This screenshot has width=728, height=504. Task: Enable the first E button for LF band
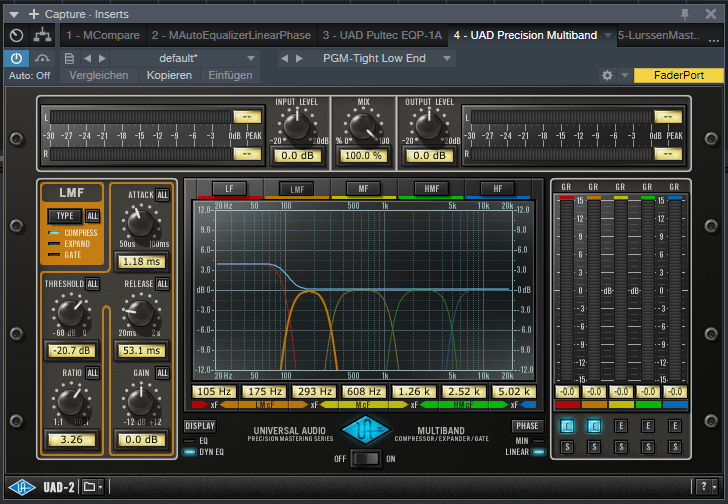[566, 426]
